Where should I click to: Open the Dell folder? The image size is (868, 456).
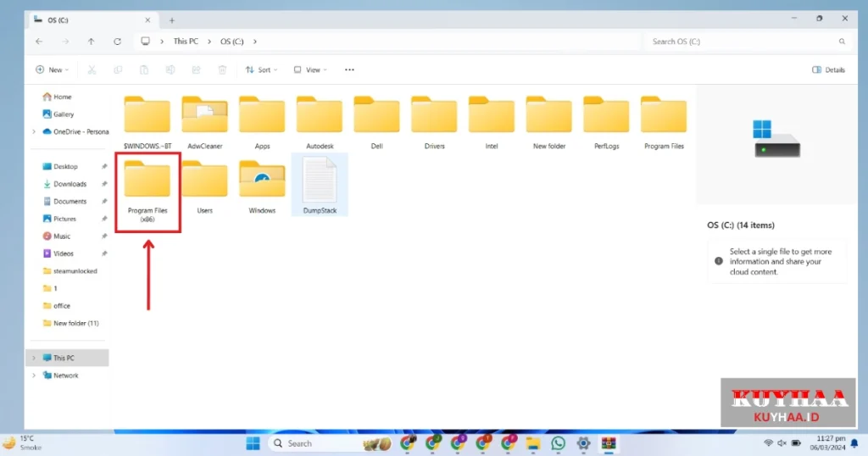pos(376,121)
